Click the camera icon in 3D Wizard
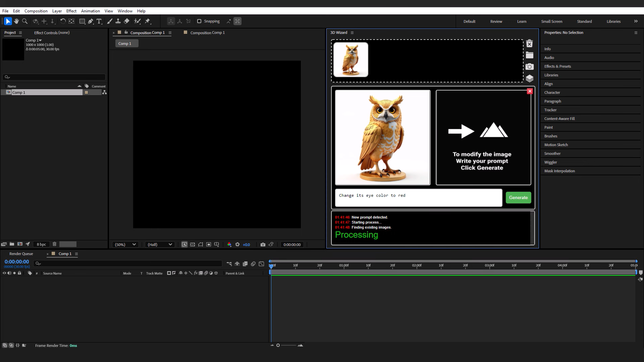The height and width of the screenshot is (362, 644). pyautogui.click(x=529, y=67)
